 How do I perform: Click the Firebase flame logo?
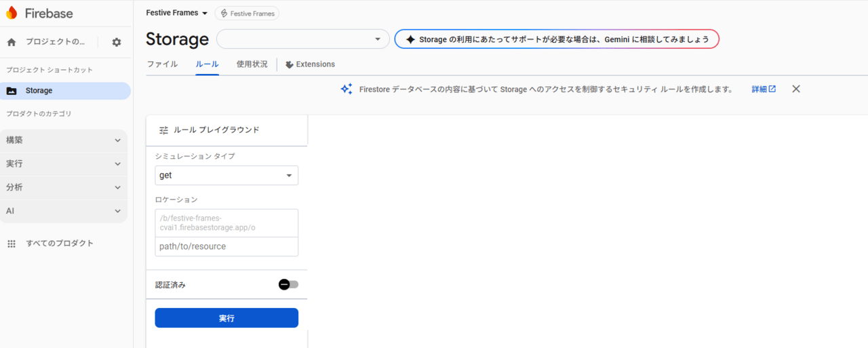[x=12, y=13]
